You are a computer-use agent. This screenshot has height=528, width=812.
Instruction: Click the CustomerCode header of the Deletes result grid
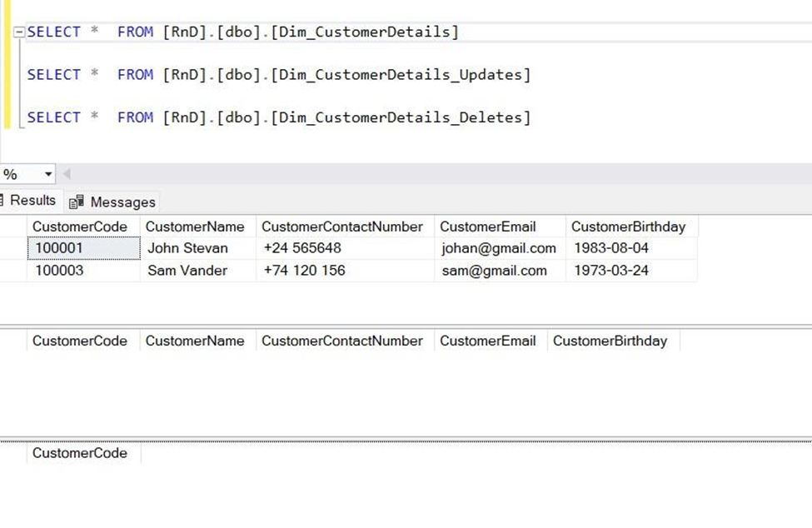coord(80,453)
